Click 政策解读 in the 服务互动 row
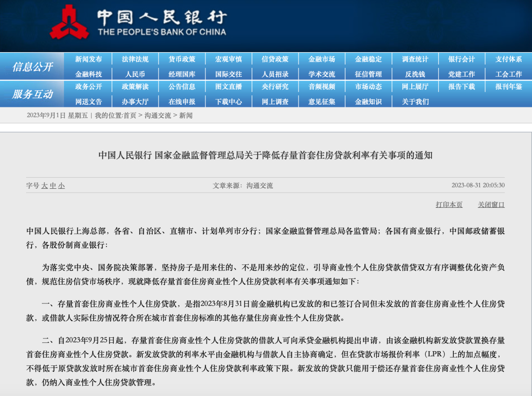 tap(135, 87)
